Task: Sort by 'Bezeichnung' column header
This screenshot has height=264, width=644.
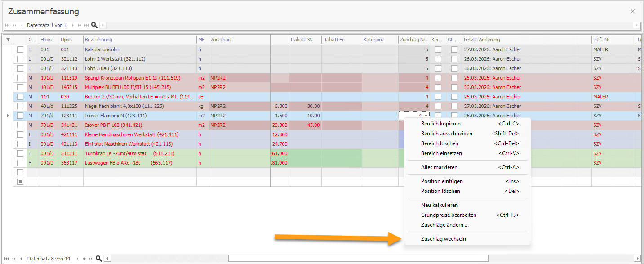Action: (x=140, y=40)
